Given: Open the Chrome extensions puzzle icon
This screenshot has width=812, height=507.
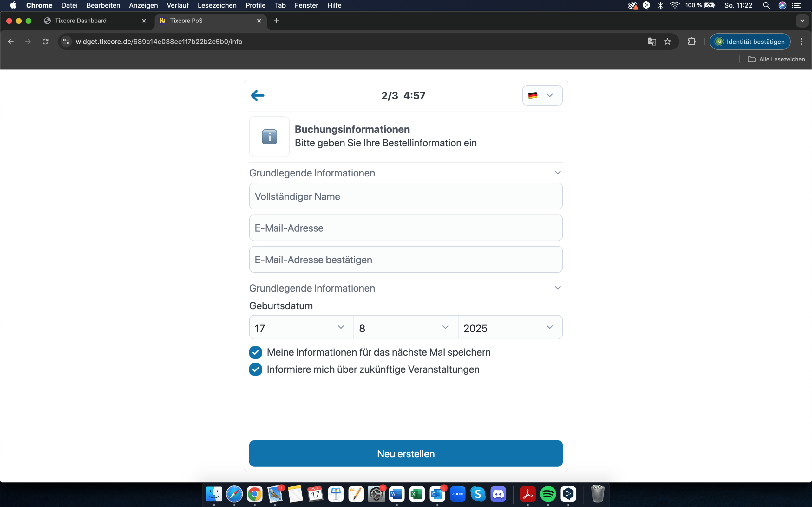Looking at the screenshot, I should tap(691, 42).
